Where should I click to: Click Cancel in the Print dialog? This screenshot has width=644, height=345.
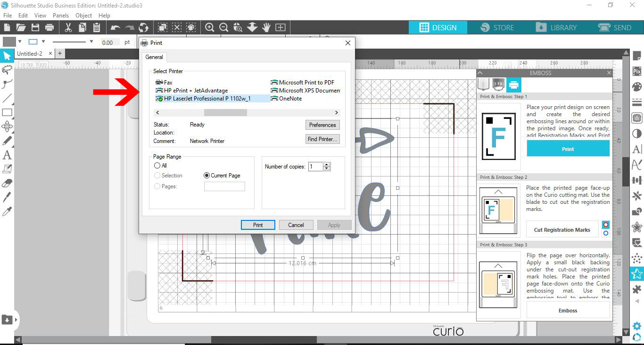point(296,225)
